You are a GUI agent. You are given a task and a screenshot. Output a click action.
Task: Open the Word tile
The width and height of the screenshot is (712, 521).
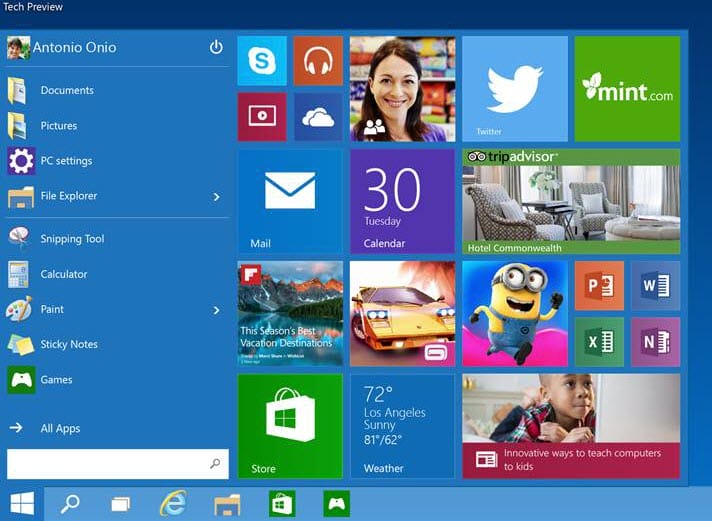[x=655, y=286]
